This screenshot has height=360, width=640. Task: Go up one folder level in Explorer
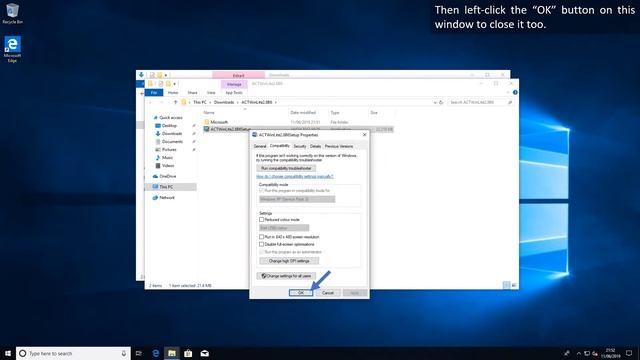176,102
